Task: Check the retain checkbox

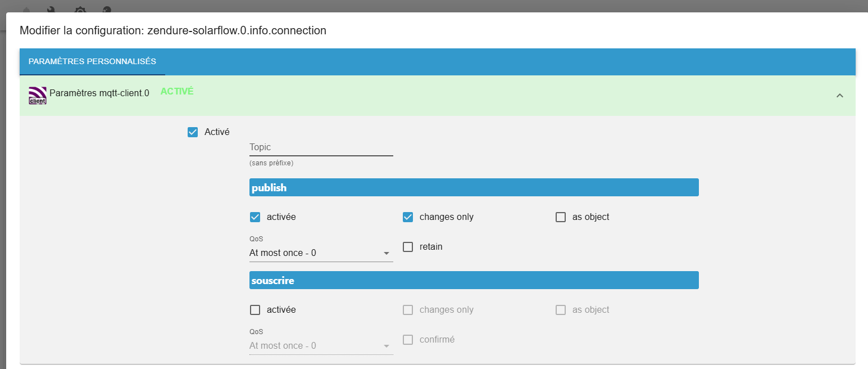Action: pos(408,247)
